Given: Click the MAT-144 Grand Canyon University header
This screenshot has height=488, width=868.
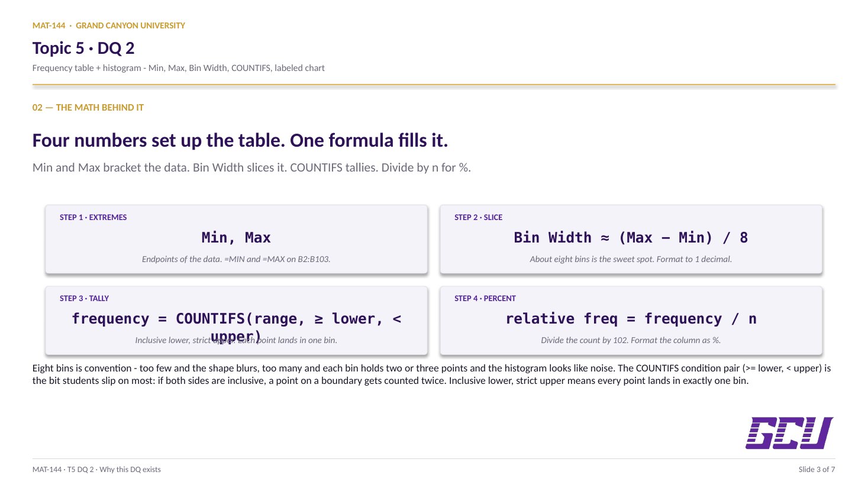Looking at the screenshot, I should point(109,25).
